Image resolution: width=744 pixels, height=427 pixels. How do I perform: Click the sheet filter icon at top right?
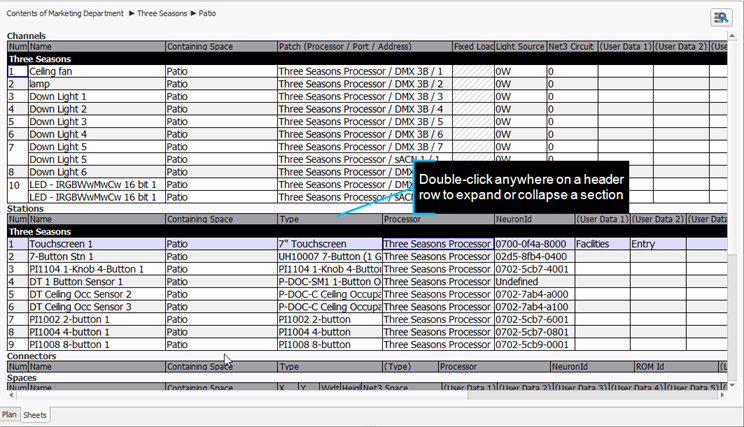pos(720,17)
